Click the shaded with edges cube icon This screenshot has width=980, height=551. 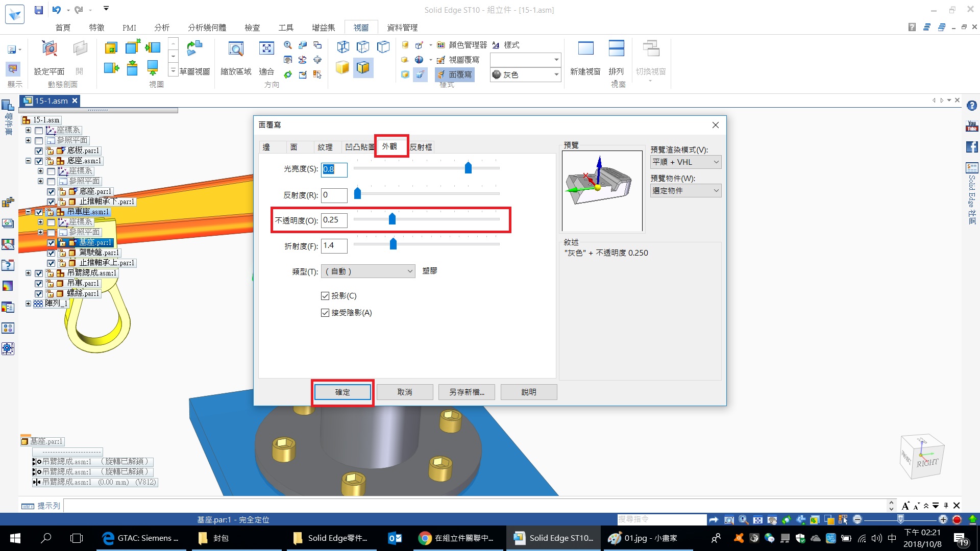pos(363,67)
